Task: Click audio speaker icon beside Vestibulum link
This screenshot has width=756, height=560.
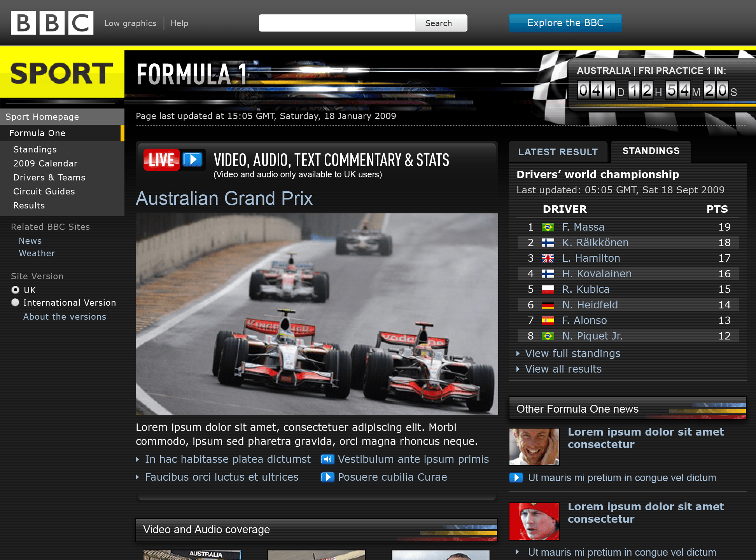Action: (327, 459)
